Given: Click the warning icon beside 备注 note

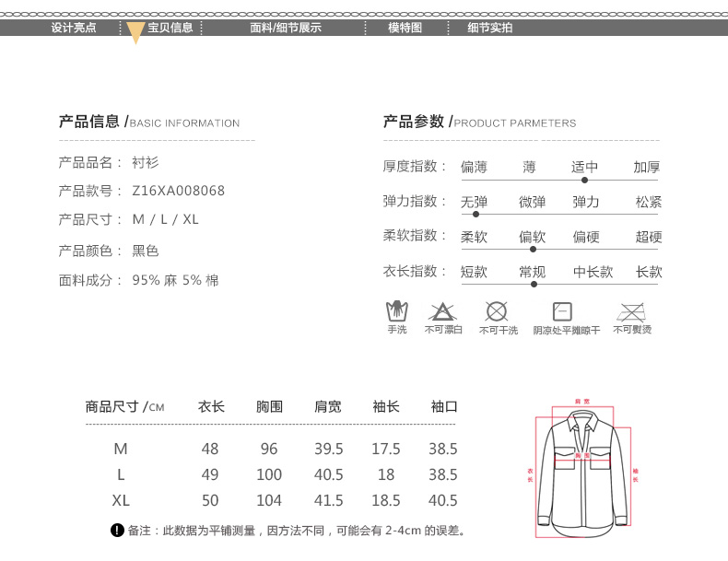Looking at the screenshot, I should coord(117,530).
